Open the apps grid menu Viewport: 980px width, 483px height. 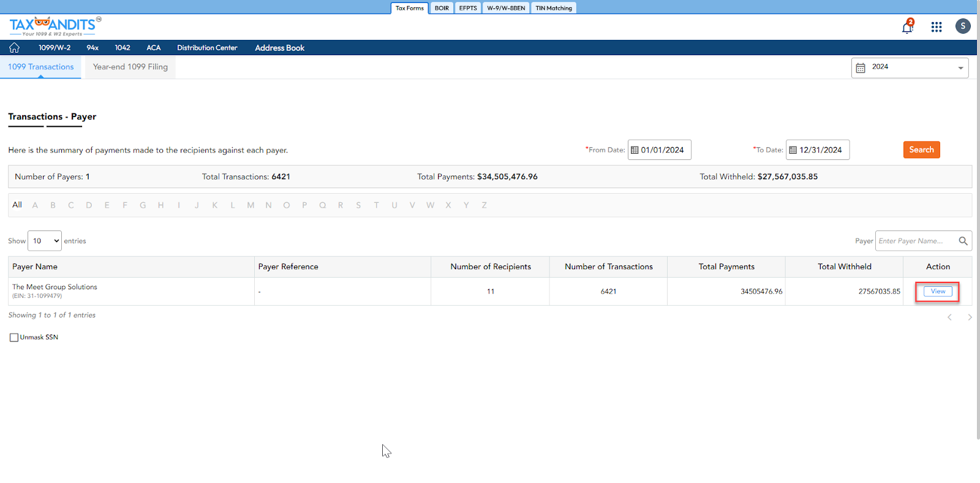point(937,27)
